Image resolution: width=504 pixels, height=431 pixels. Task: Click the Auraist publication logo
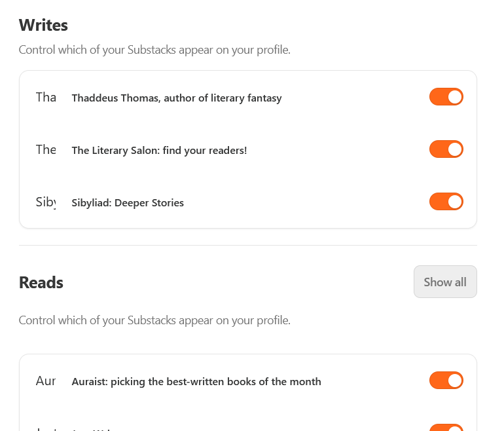[x=46, y=381]
